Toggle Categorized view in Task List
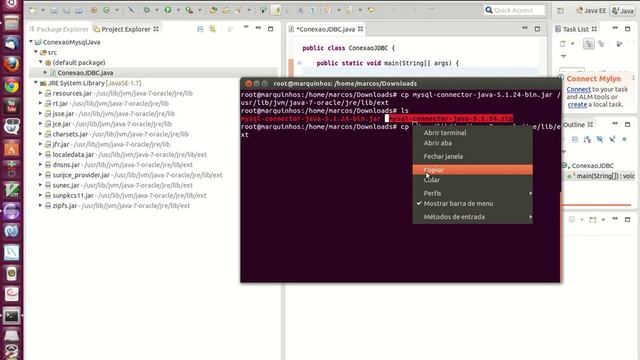This screenshot has height=360, width=640. click(x=589, y=44)
